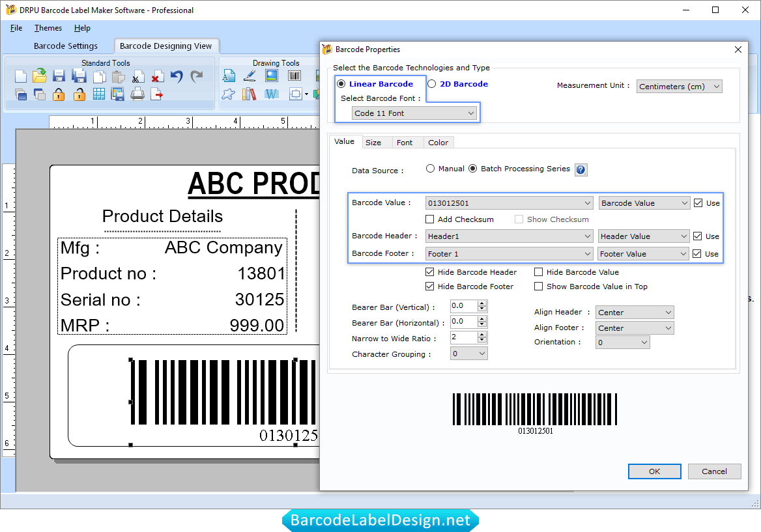The image size is (761, 532).
Task: Insert WordArt from Drawing Tools
Action: coord(271,94)
